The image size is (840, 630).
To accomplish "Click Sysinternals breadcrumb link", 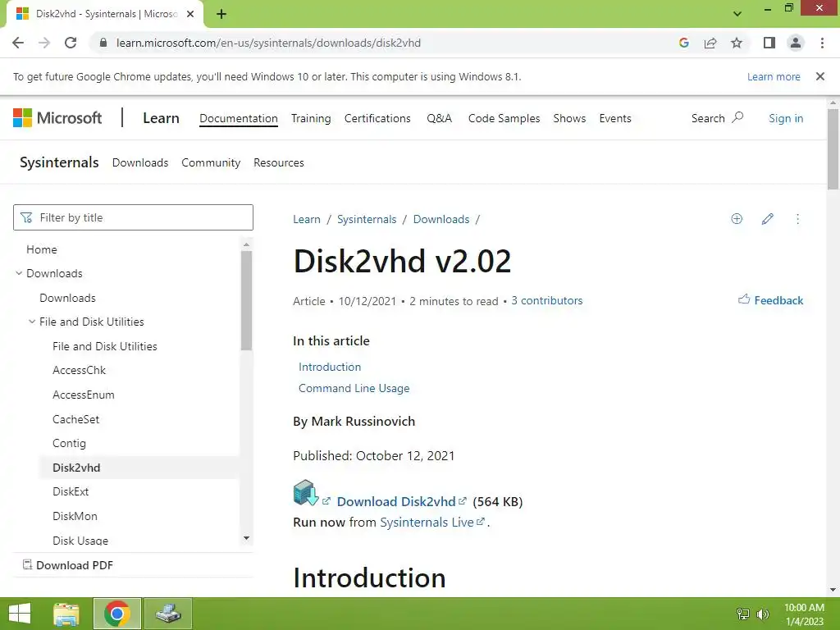I will click(367, 219).
